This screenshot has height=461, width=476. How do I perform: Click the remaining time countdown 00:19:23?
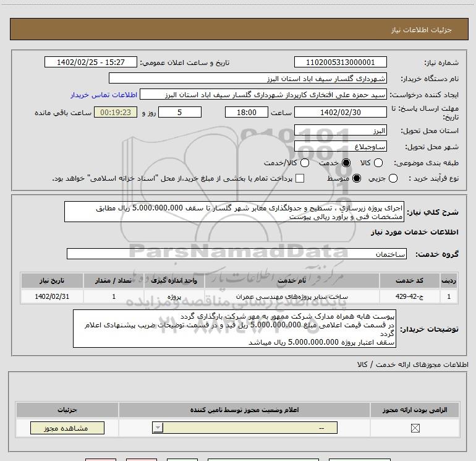[x=116, y=112]
